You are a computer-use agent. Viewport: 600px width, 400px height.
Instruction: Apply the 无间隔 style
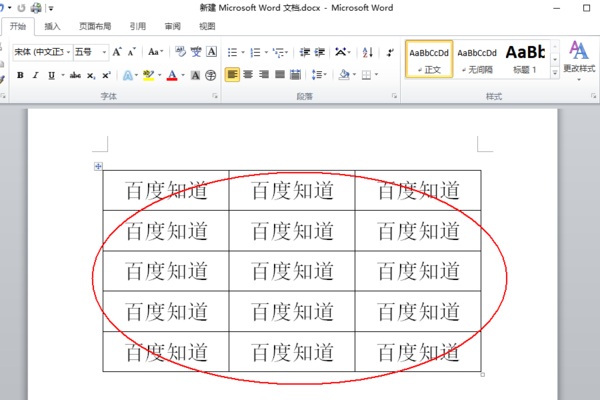[477, 59]
